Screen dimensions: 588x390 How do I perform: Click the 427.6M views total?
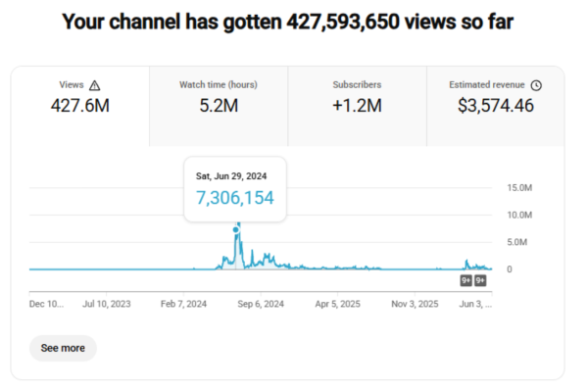[80, 106]
